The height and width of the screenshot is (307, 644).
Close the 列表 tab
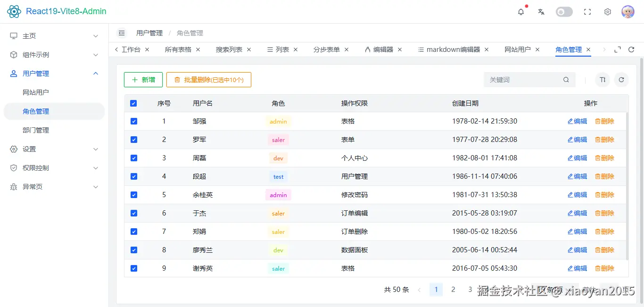coord(296,50)
